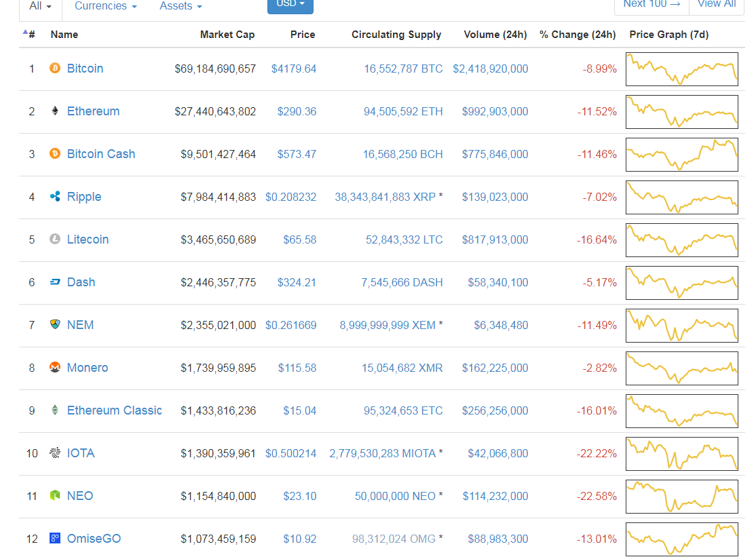Click the NEO logo icon
Screen dimensions: 756x557
55,495
